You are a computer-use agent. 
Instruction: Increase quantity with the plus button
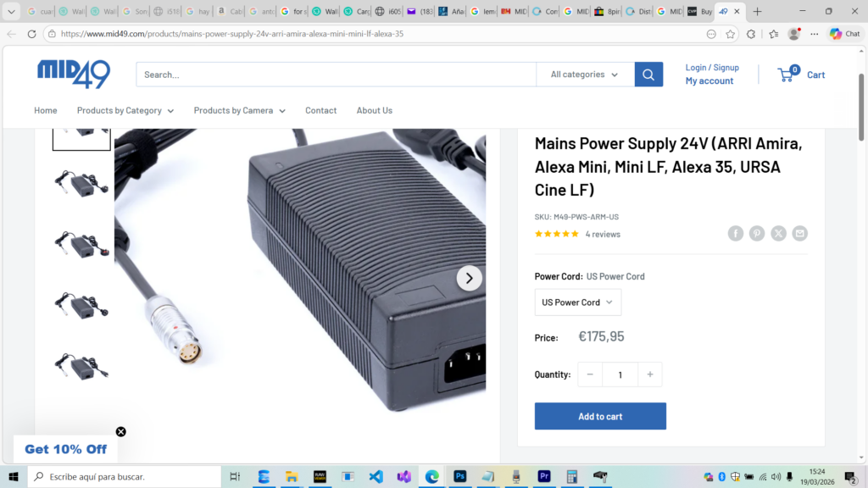pos(649,374)
